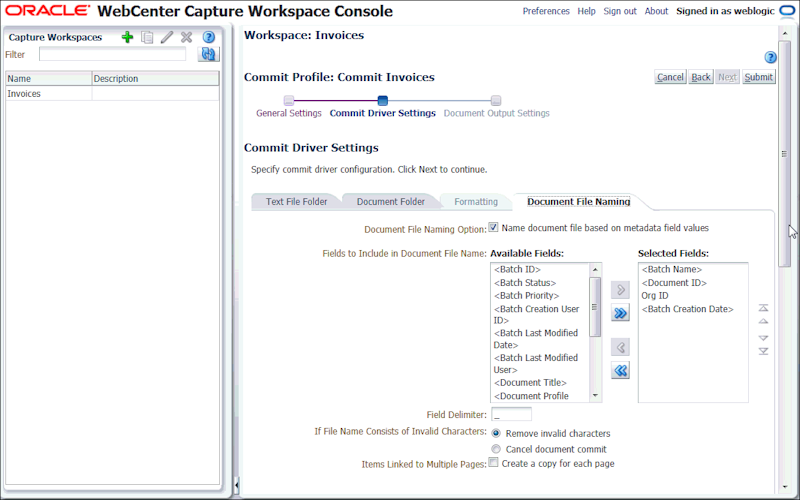Select <Document Title> in Available Fields

(x=531, y=383)
